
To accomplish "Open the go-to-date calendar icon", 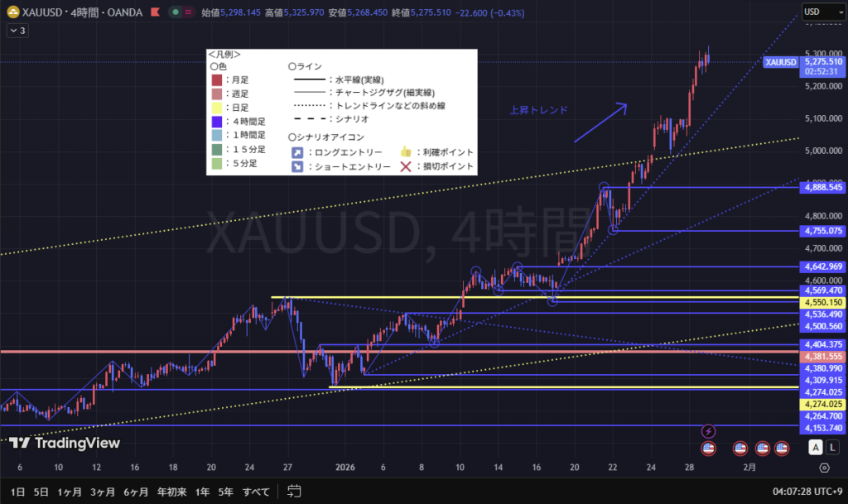I will 294,491.
